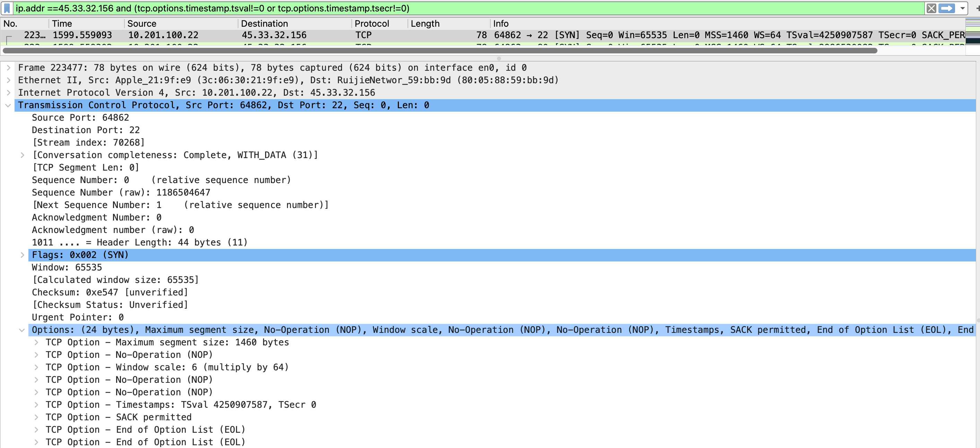Open the recent filters dropdown arrow
980x448 pixels.
point(962,8)
